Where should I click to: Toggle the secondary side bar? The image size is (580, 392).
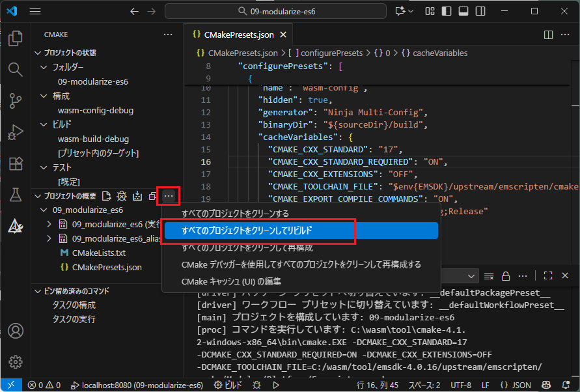tap(480, 12)
